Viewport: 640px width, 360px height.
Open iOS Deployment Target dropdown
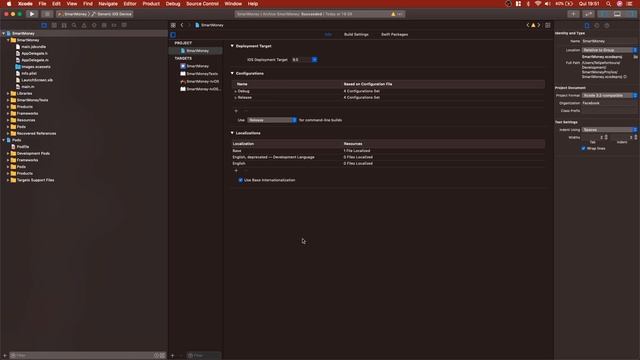pos(314,60)
